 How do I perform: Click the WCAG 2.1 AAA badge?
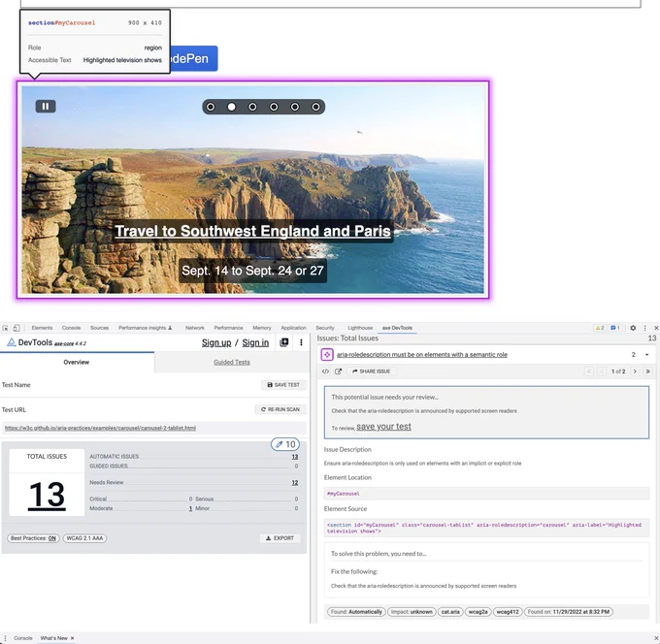[84, 538]
